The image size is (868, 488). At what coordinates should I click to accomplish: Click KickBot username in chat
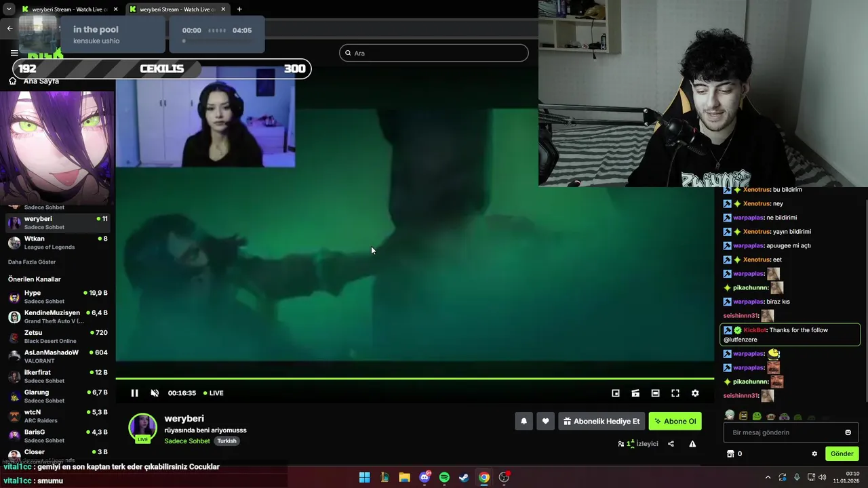[755, 330]
